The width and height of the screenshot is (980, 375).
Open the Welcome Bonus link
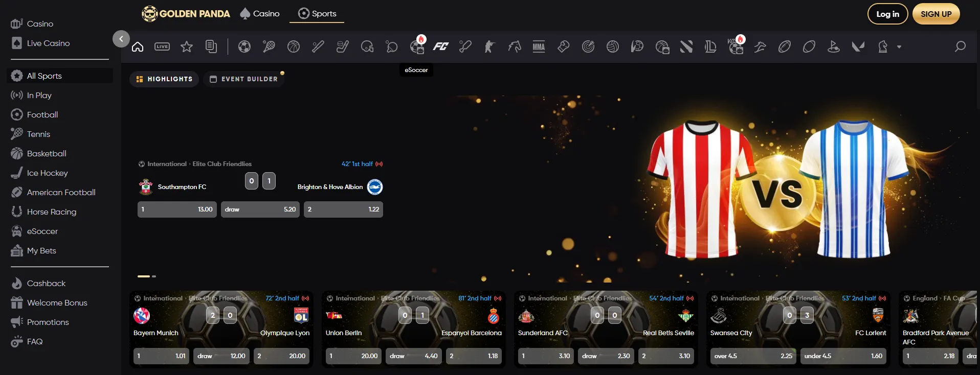[x=60, y=302]
